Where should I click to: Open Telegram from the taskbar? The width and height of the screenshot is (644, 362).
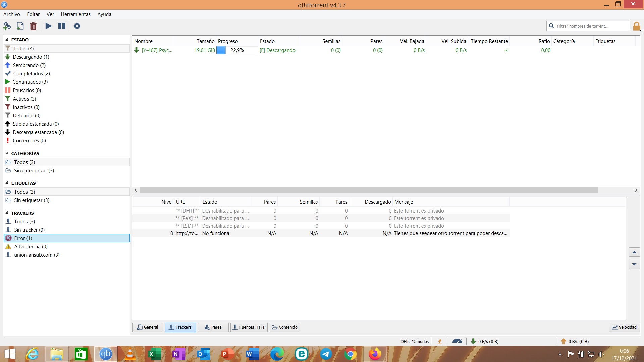pyautogui.click(x=326, y=354)
